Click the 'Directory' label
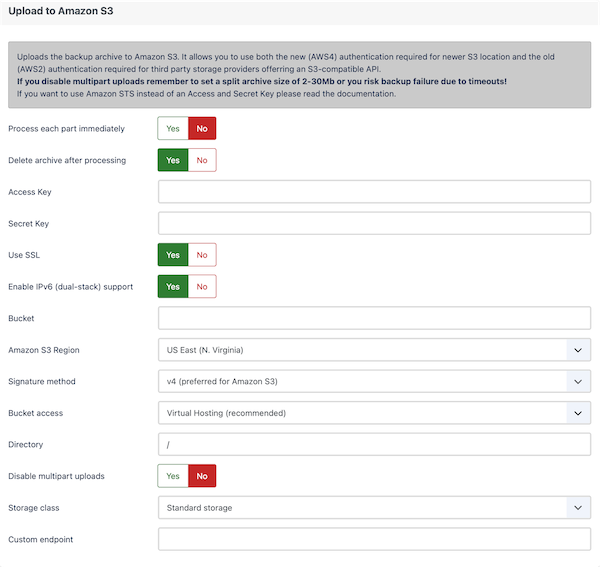Image resolution: width=600 pixels, height=567 pixels. coord(26,445)
